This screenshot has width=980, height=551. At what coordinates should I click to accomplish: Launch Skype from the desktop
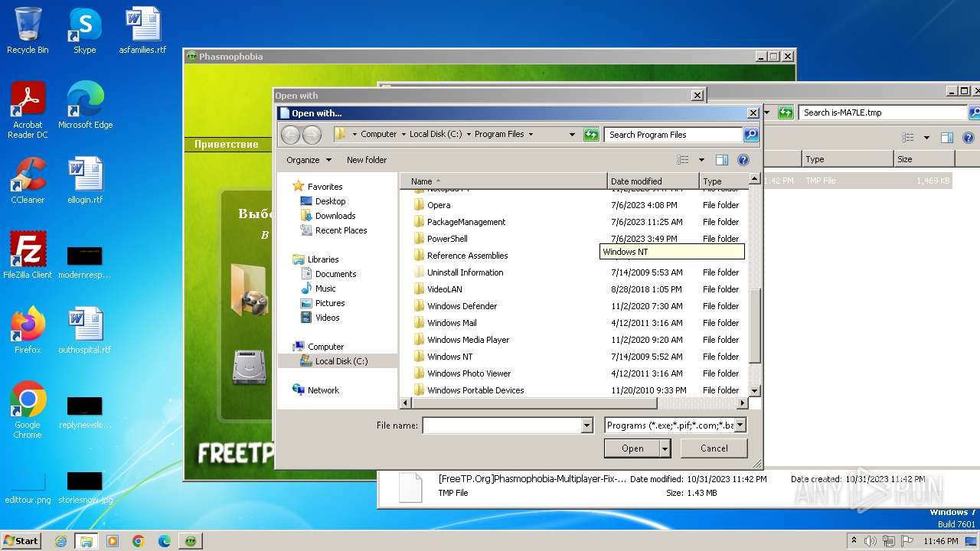point(84,31)
